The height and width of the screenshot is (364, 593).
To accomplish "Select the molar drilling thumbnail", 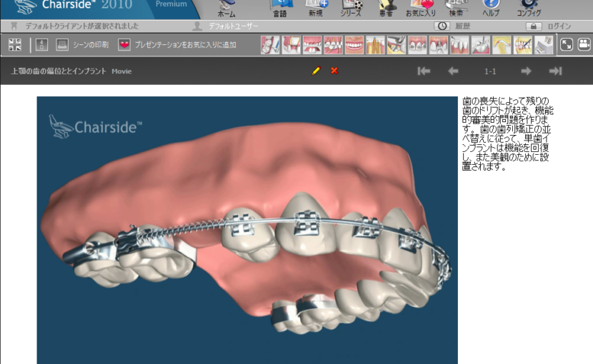I will (x=481, y=45).
